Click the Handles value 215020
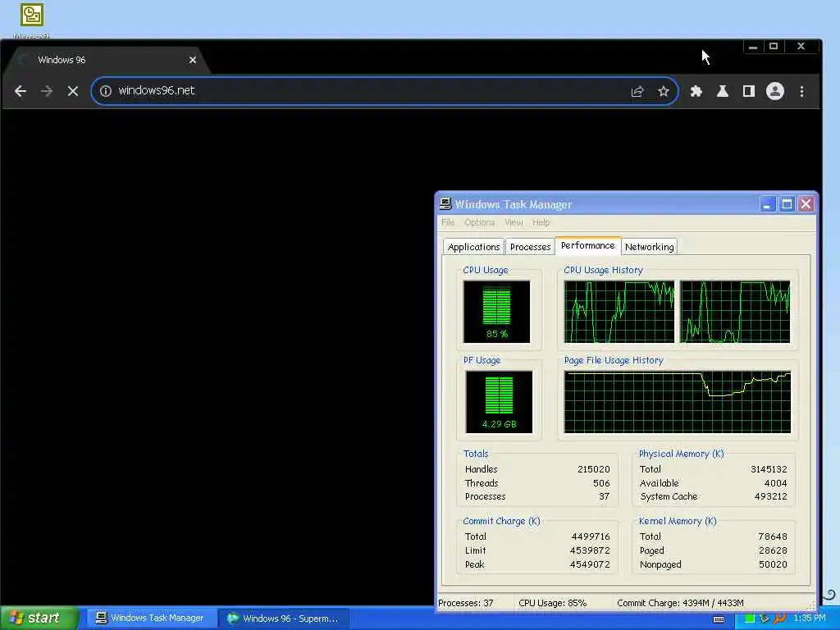Image resolution: width=840 pixels, height=630 pixels. click(594, 469)
